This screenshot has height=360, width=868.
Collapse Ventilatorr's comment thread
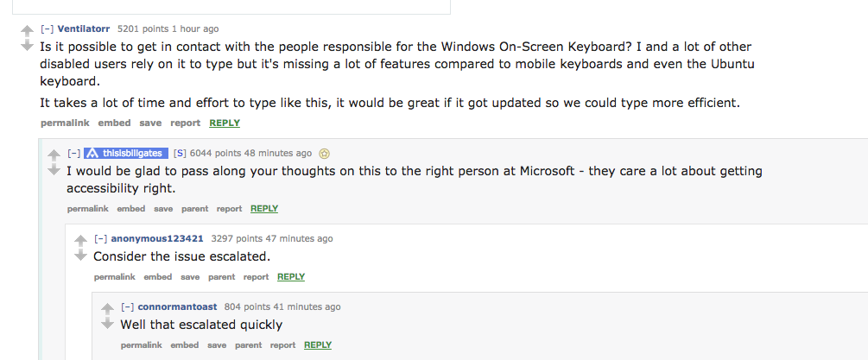coord(47,28)
